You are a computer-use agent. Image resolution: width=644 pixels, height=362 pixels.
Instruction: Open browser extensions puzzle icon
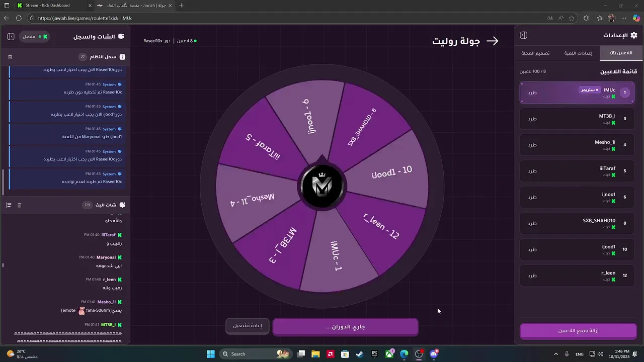586,18
